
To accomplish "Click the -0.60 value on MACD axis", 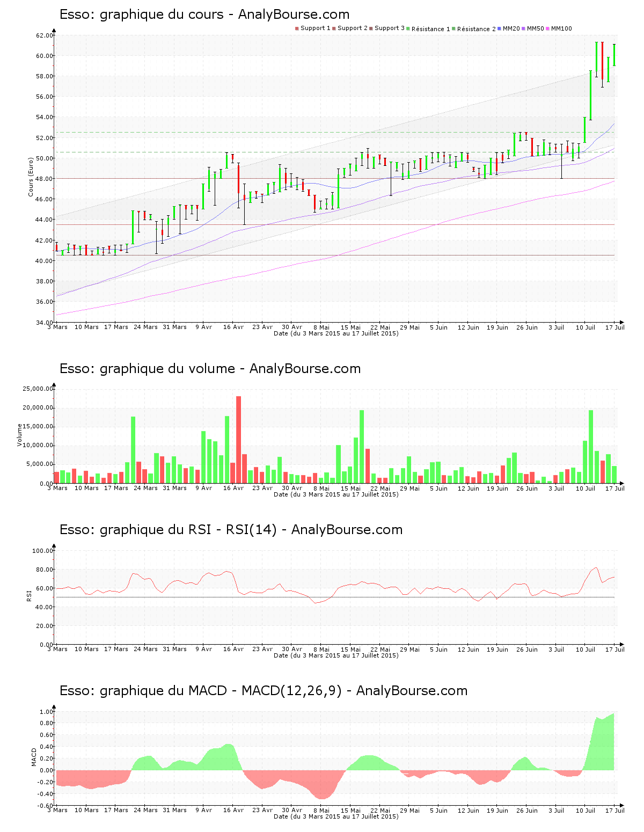I will (x=45, y=806).
